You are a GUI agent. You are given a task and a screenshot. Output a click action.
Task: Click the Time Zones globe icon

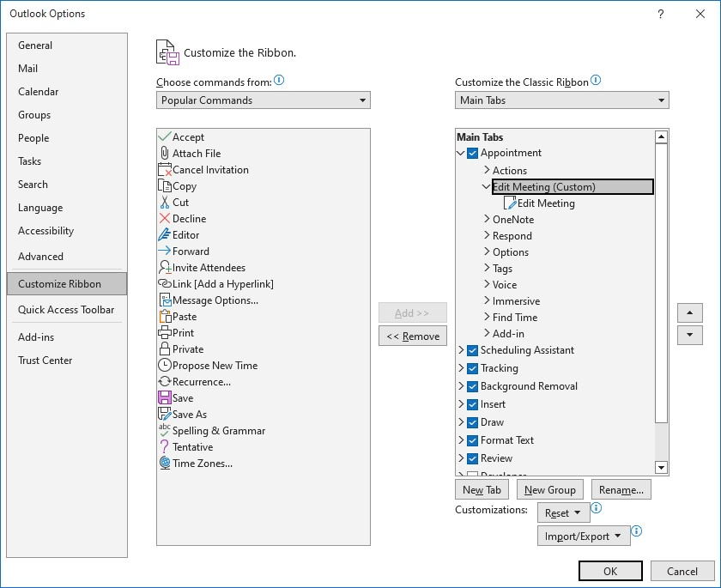pyautogui.click(x=165, y=463)
